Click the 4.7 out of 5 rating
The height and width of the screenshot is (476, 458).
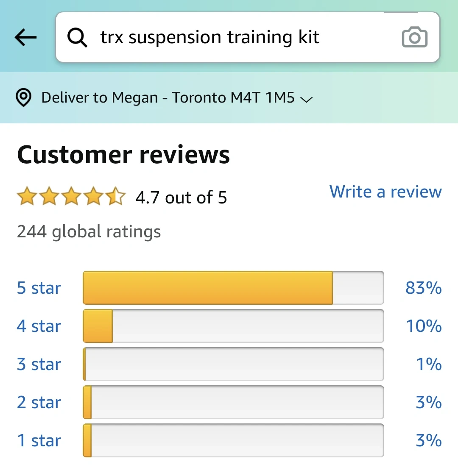coord(181,198)
